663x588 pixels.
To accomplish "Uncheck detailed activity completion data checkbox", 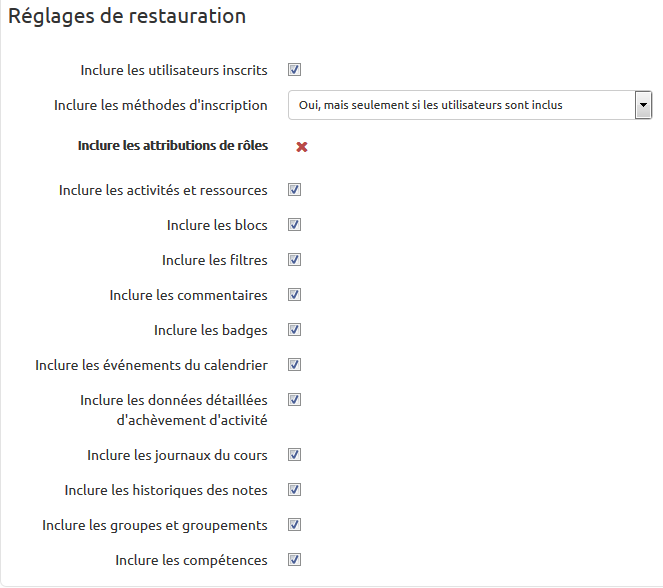I will (295, 400).
